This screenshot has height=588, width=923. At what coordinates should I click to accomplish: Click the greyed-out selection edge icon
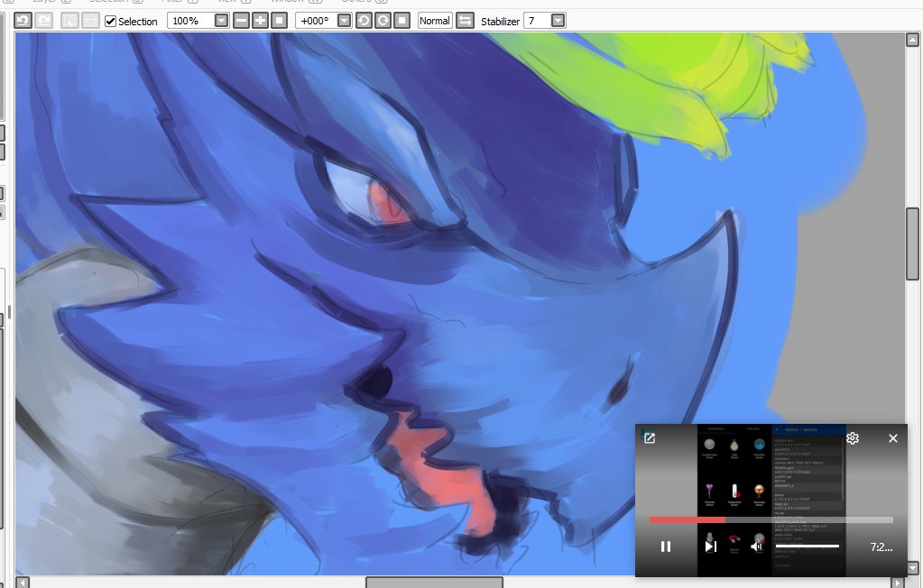click(x=90, y=21)
